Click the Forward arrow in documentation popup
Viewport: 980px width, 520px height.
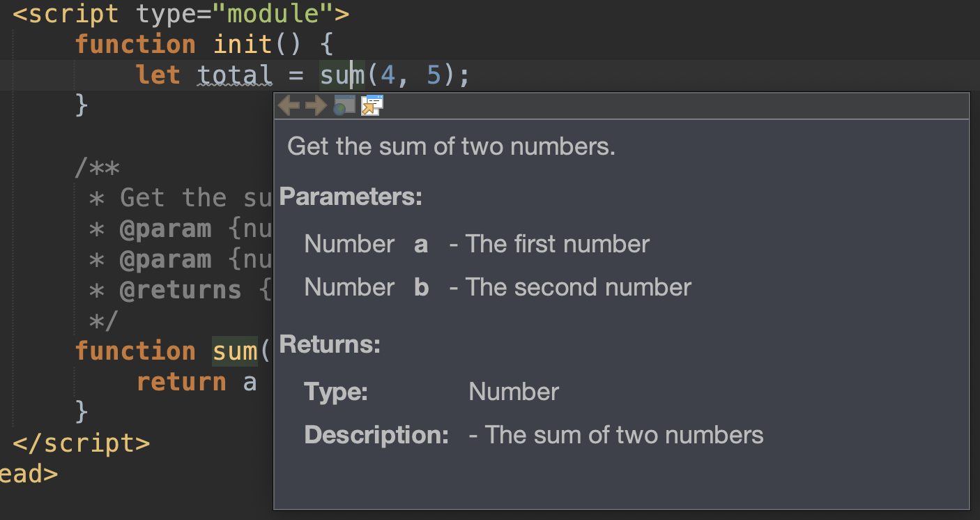tap(316, 106)
